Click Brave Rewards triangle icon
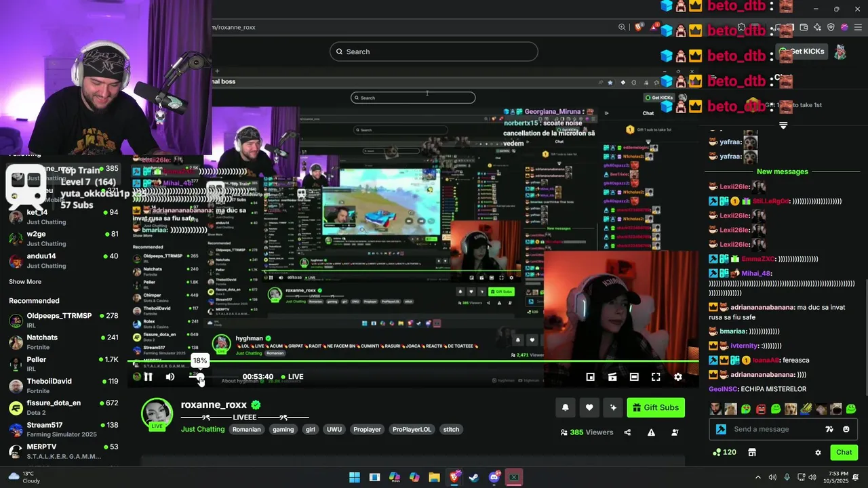The width and height of the screenshot is (868, 488). (654, 27)
